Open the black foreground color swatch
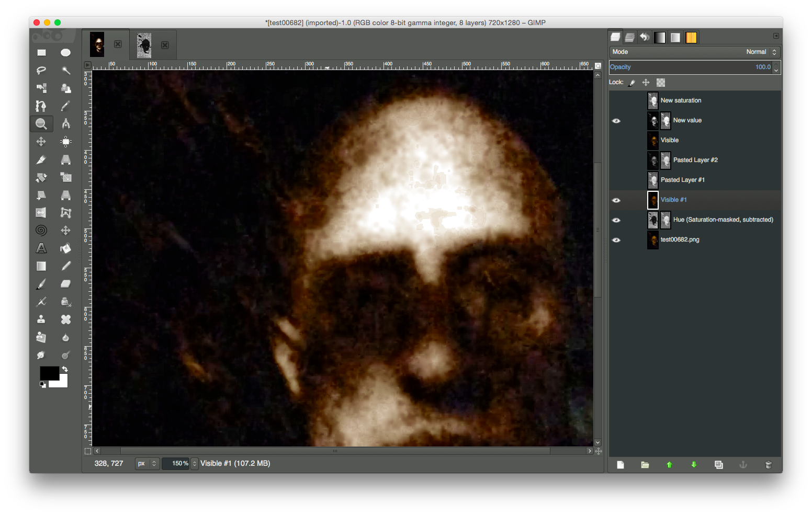 [x=49, y=373]
